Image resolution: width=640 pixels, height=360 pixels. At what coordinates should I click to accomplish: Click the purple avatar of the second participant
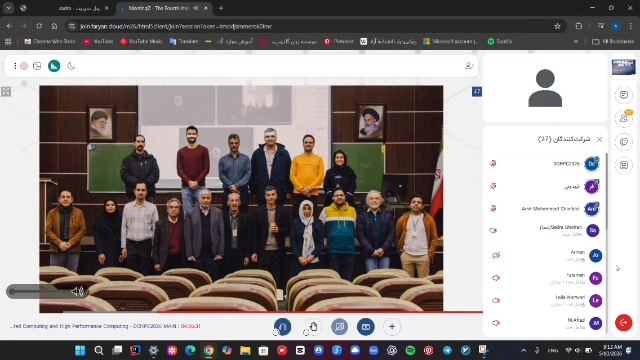click(x=591, y=187)
